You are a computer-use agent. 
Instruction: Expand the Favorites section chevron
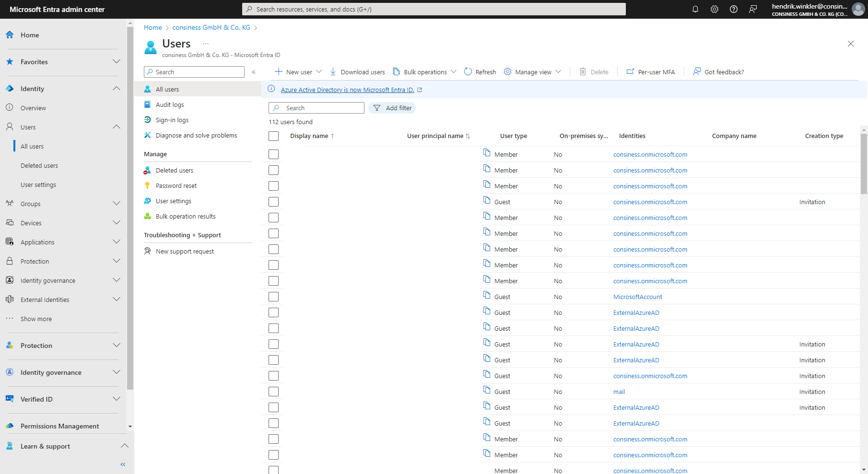point(117,61)
